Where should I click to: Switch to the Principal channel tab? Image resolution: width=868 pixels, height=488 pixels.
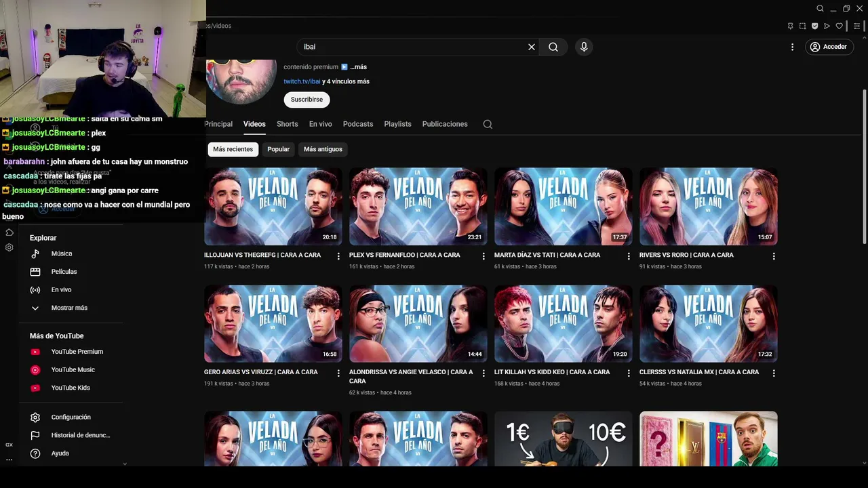(x=218, y=124)
